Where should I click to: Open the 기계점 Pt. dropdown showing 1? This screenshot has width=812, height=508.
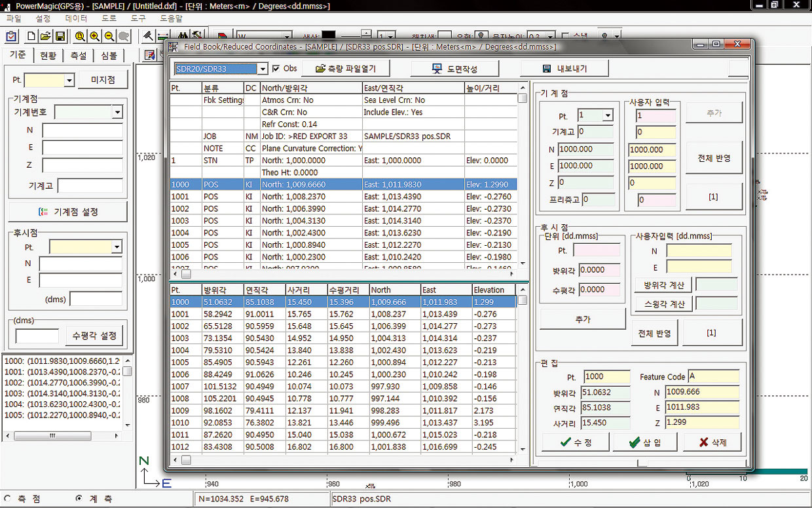coord(608,116)
